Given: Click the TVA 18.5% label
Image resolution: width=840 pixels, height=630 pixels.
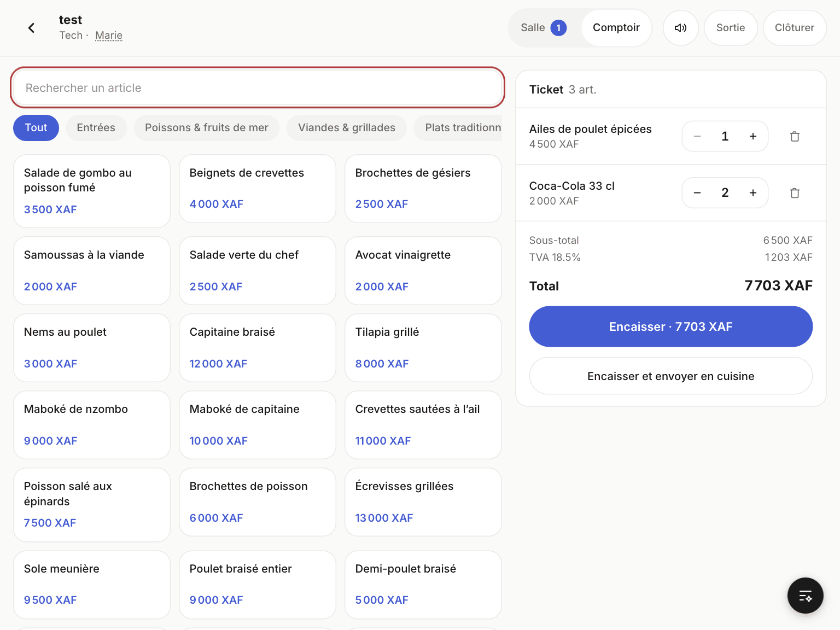Looking at the screenshot, I should pyautogui.click(x=555, y=258).
